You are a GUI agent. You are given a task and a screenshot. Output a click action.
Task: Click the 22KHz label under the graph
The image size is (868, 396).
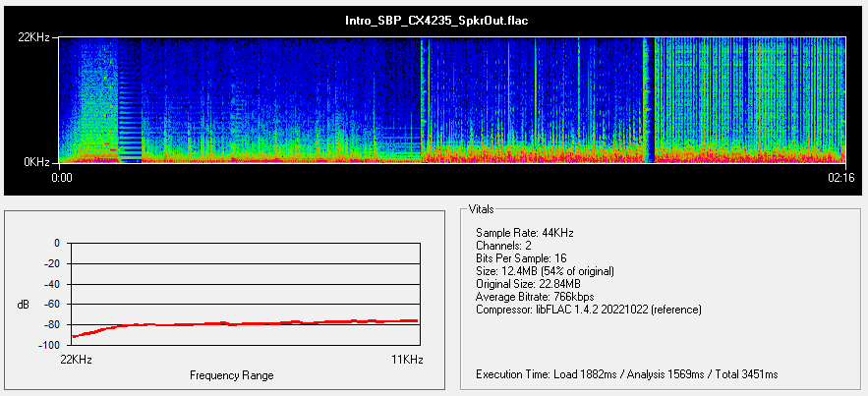point(76,360)
